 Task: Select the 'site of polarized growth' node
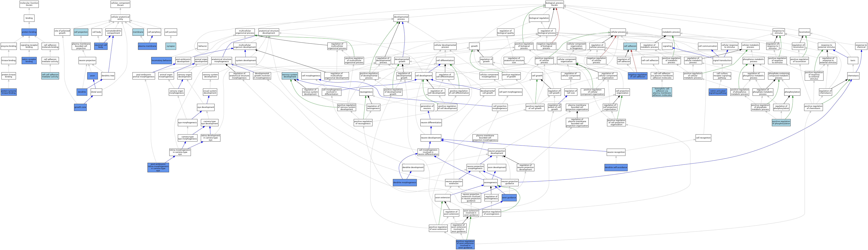[x=62, y=32]
